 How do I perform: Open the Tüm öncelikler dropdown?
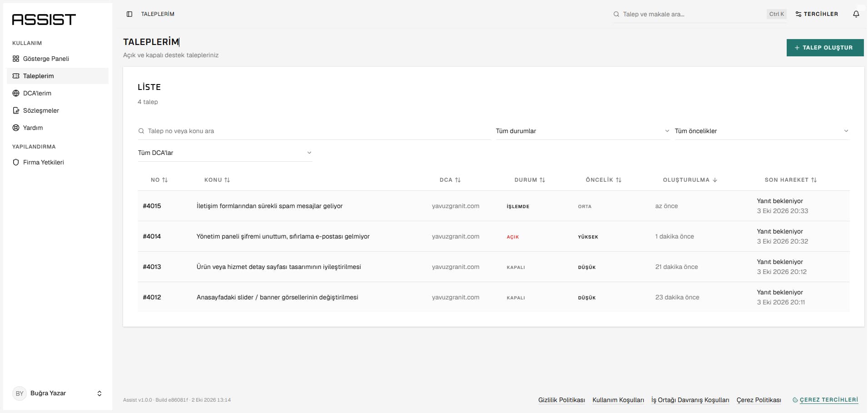coord(762,131)
